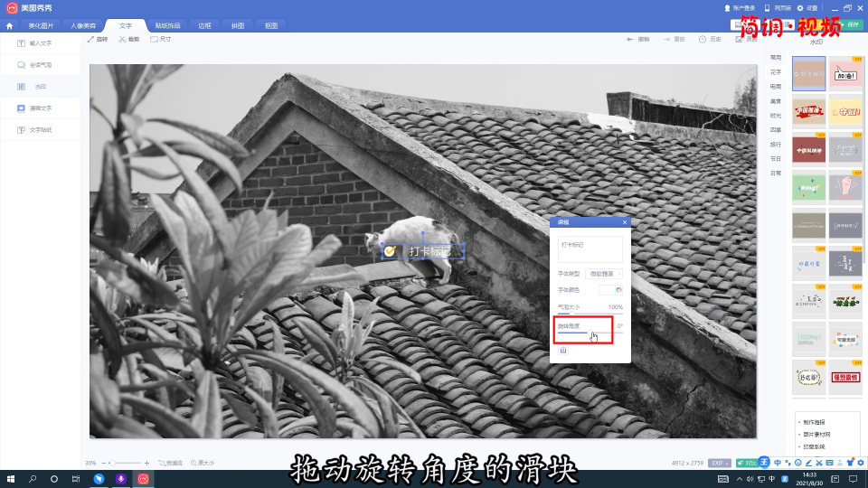Expand the 字体类型 font dropdown
868x488 pixels.
point(604,273)
